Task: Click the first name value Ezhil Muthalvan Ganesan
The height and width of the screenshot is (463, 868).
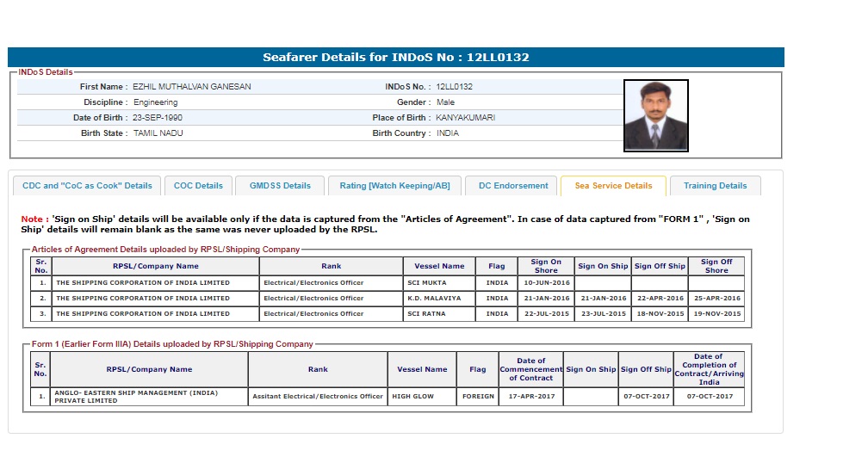Action: click(192, 87)
